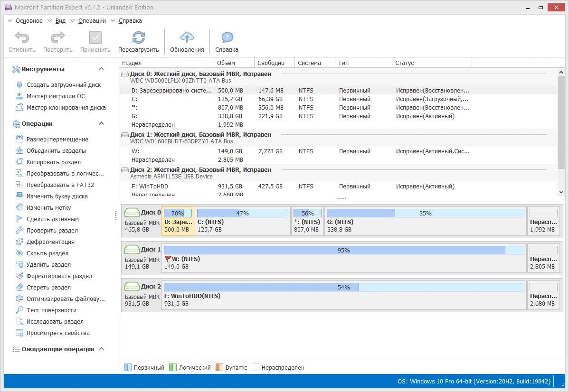Viewport: 569px width, 392px height.
Task: Select Диск 2 unallocated 2,680 MB block
Action: (543, 295)
